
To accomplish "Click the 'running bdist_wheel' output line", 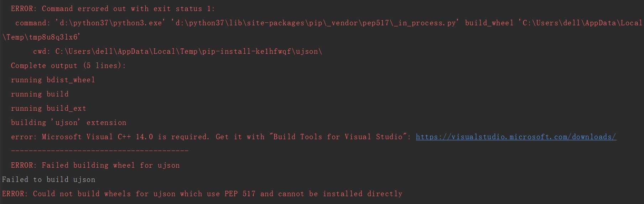I will tap(53, 80).
